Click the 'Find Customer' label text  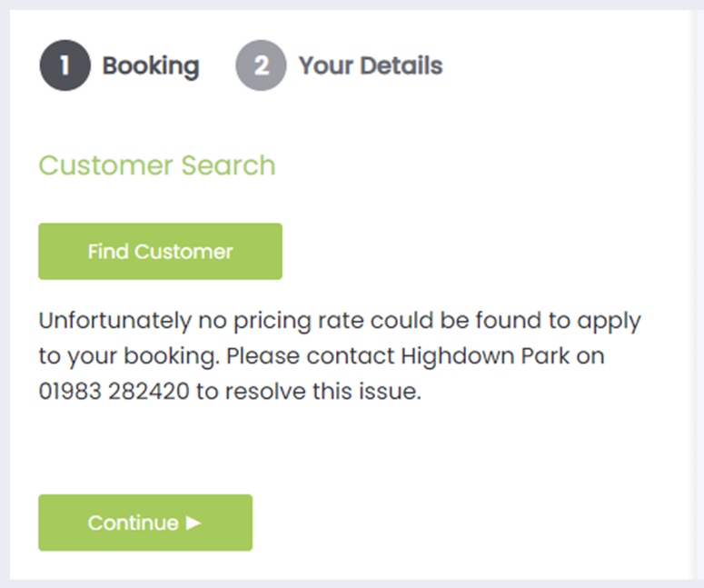click(x=160, y=252)
